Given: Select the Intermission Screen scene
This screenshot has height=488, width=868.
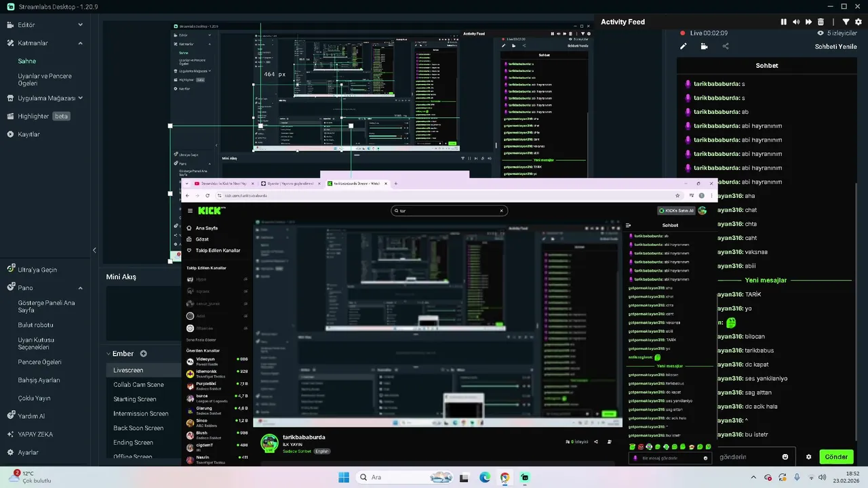Looking at the screenshot, I should coord(140,413).
